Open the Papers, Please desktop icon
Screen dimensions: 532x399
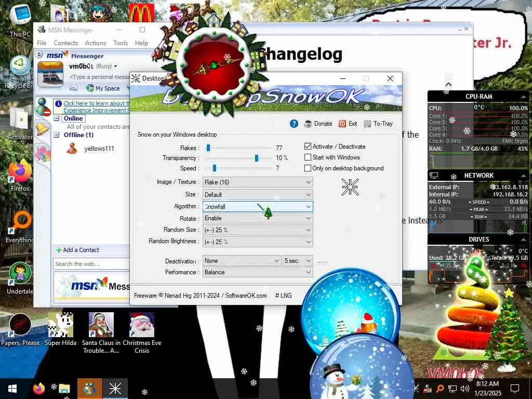[20, 329]
